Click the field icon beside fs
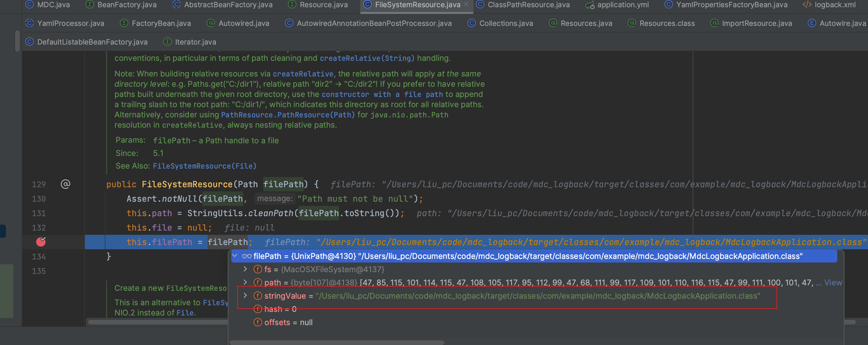Screen dimensions: 868x345 pos(258,269)
